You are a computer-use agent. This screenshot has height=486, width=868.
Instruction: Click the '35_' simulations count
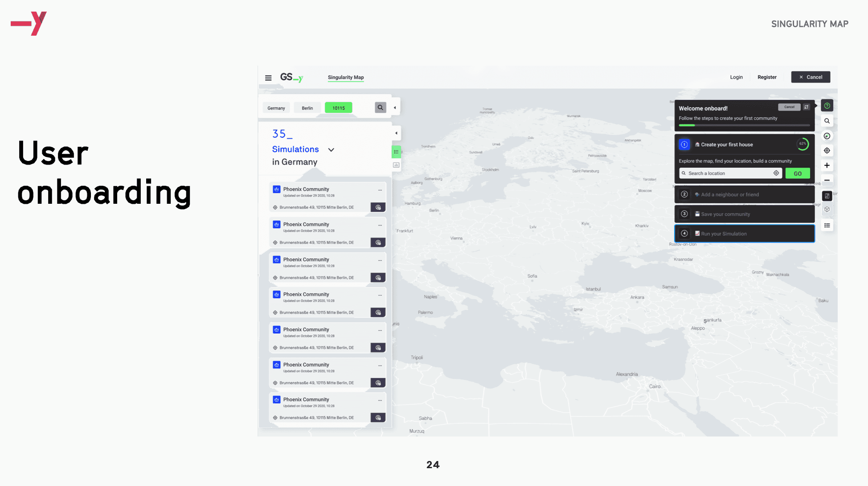pos(283,134)
